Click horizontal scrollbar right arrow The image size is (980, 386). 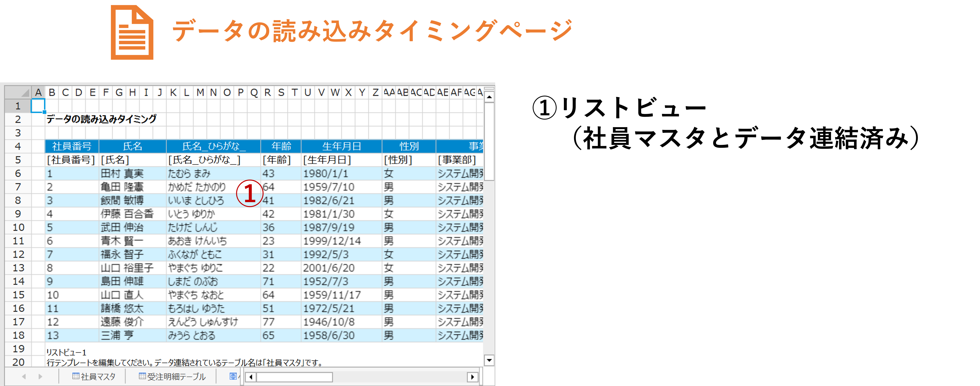pyautogui.click(x=472, y=377)
